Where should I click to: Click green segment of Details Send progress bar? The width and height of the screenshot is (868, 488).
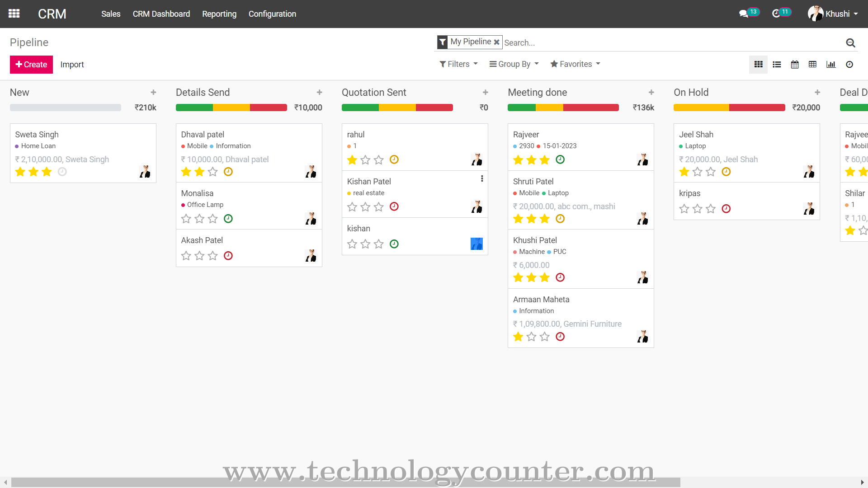pyautogui.click(x=194, y=108)
